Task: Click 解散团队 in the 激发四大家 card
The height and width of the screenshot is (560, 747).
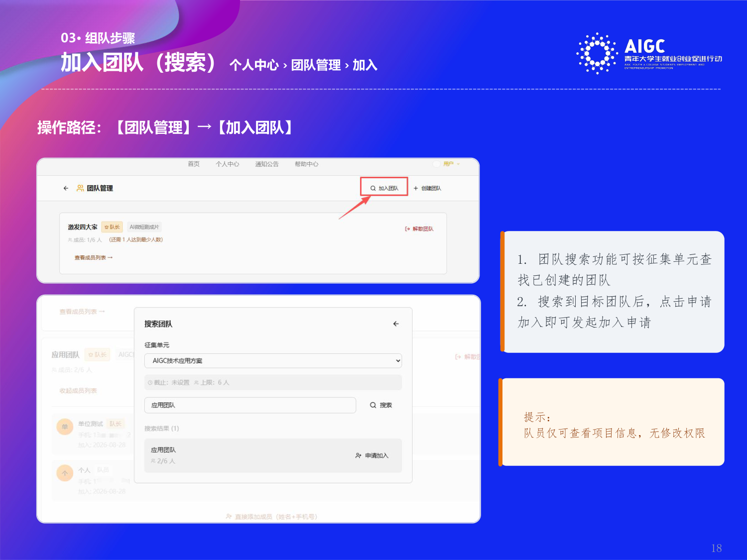Action: 419,229
